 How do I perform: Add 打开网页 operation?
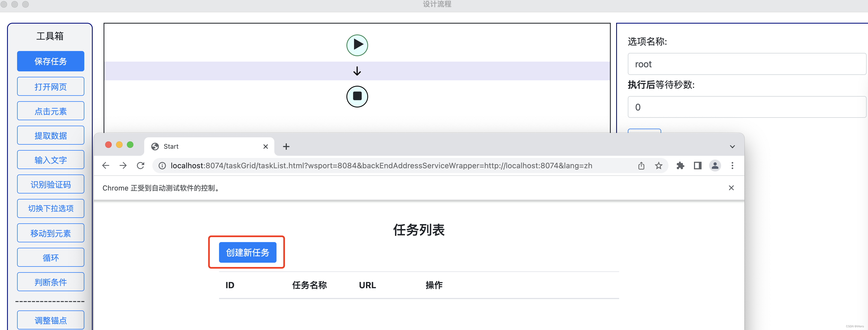click(50, 86)
